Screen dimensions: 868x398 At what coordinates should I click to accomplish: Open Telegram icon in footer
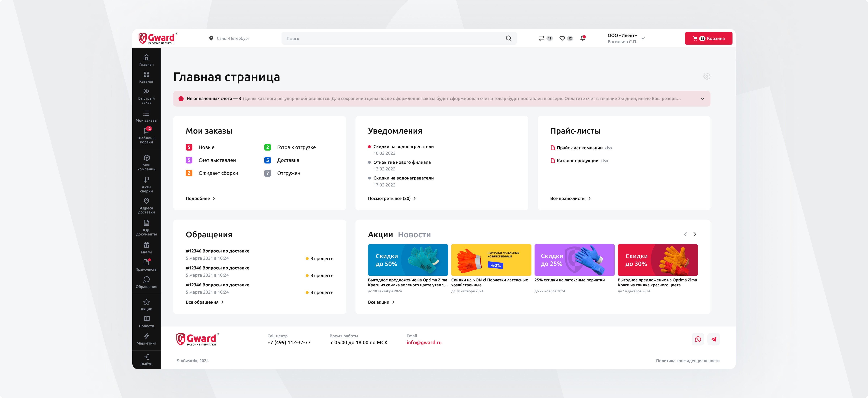pos(714,339)
